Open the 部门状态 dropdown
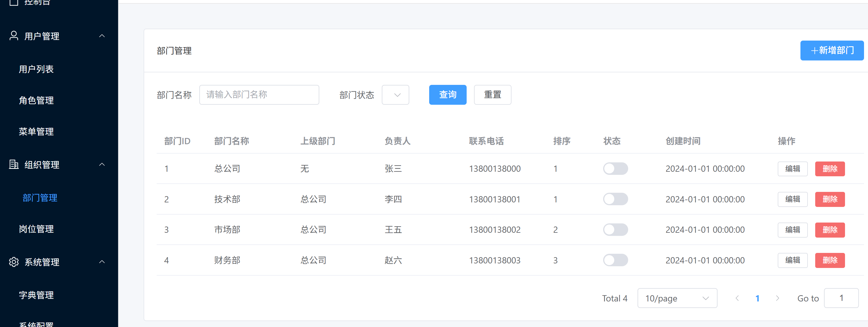The image size is (868, 327). (x=395, y=95)
